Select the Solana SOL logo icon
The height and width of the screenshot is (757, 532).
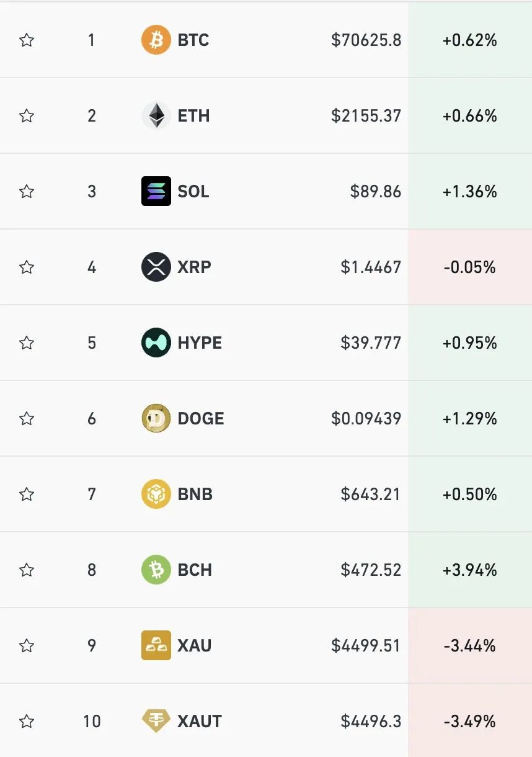click(156, 191)
